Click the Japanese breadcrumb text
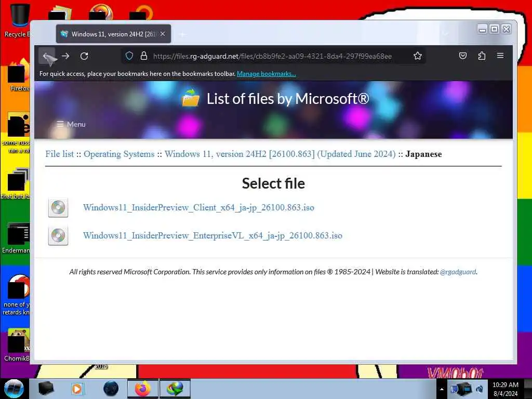This screenshot has height=399, width=532. click(423, 154)
